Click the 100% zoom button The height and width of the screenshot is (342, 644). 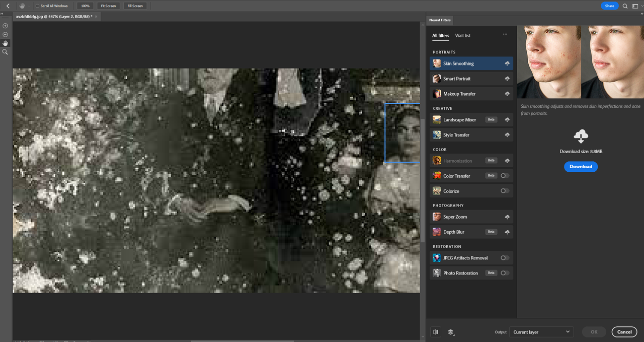(x=86, y=6)
